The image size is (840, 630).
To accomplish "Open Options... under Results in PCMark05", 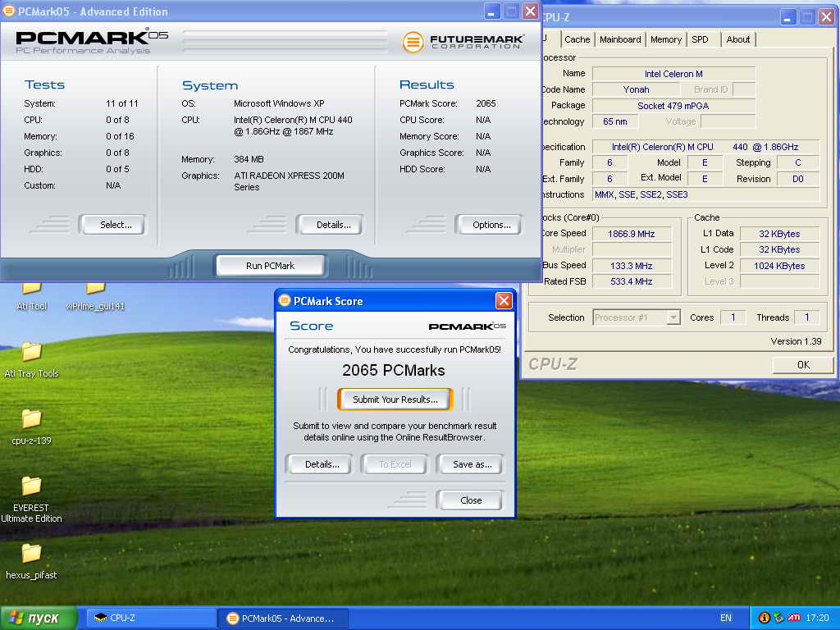I will click(x=489, y=225).
